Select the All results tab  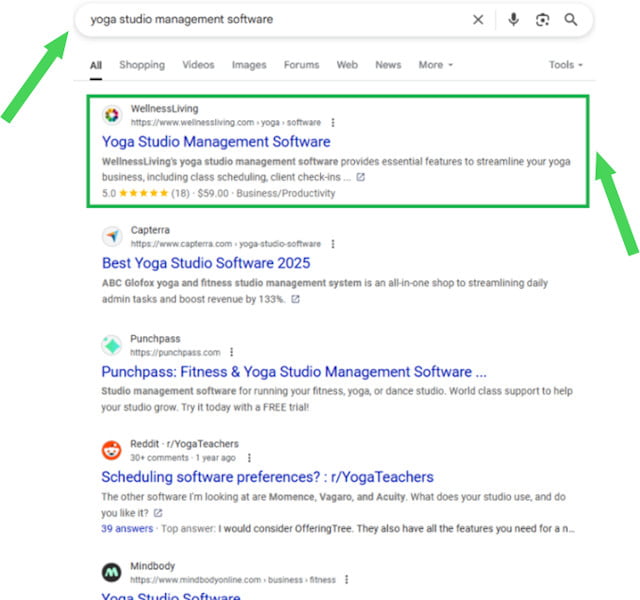(x=96, y=65)
